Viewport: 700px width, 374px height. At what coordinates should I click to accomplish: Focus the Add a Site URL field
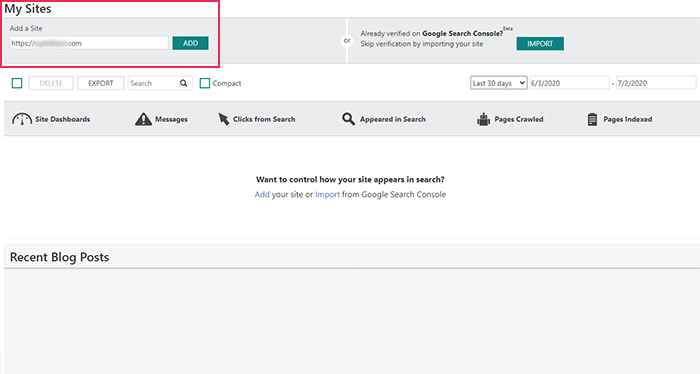(89, 43)
